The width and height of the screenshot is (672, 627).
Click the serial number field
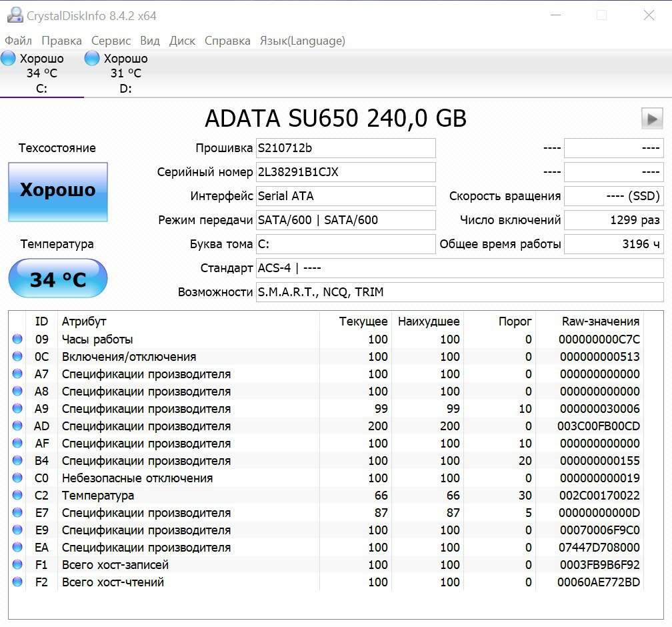pos(345,172)
